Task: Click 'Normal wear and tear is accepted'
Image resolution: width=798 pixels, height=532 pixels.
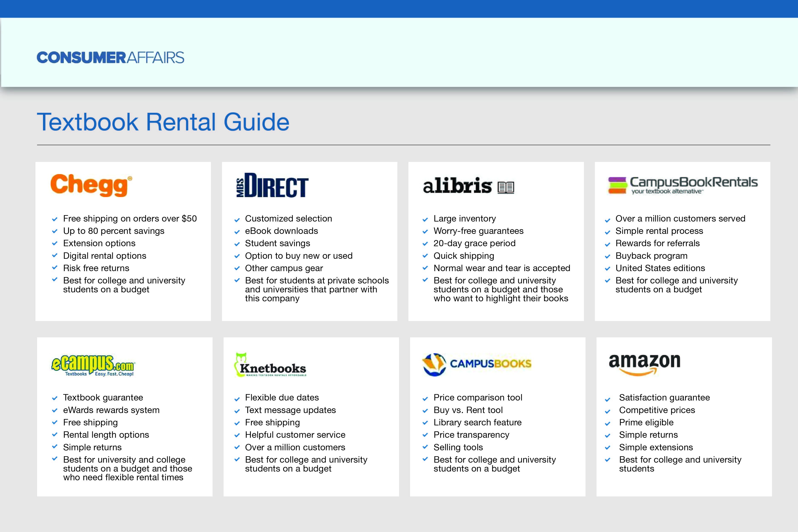Action: tap(502, 268)
